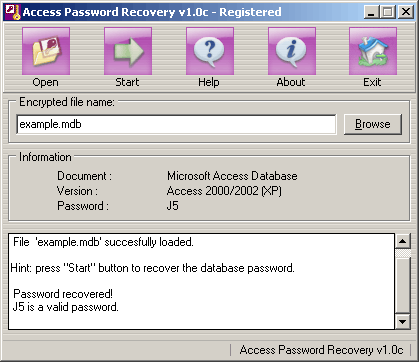
Task: Click the Start label in the toolbar
Action: click(x=127, y=82)
